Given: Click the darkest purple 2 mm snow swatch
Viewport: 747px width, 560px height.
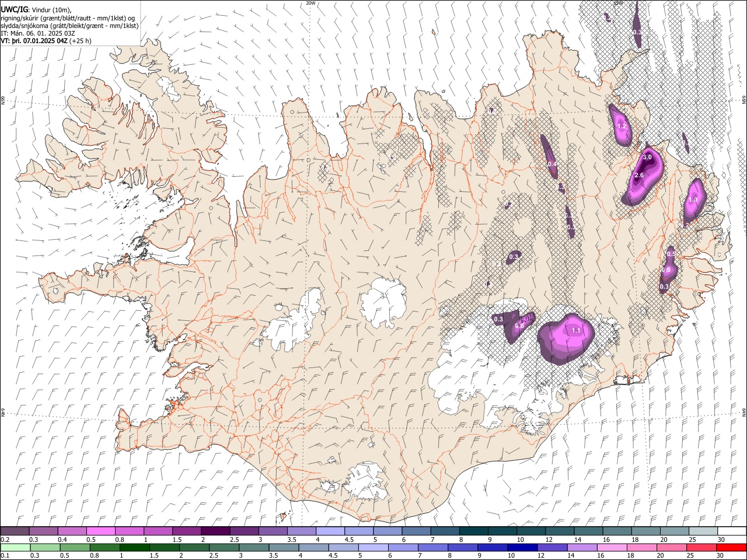Looking at the screenshot, I should (x=215, y=531).
